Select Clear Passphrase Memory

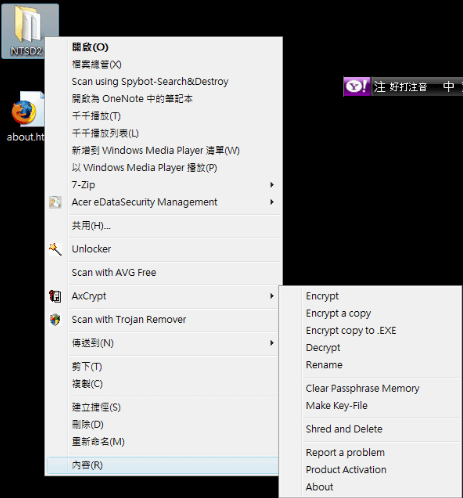click(370, 388)
